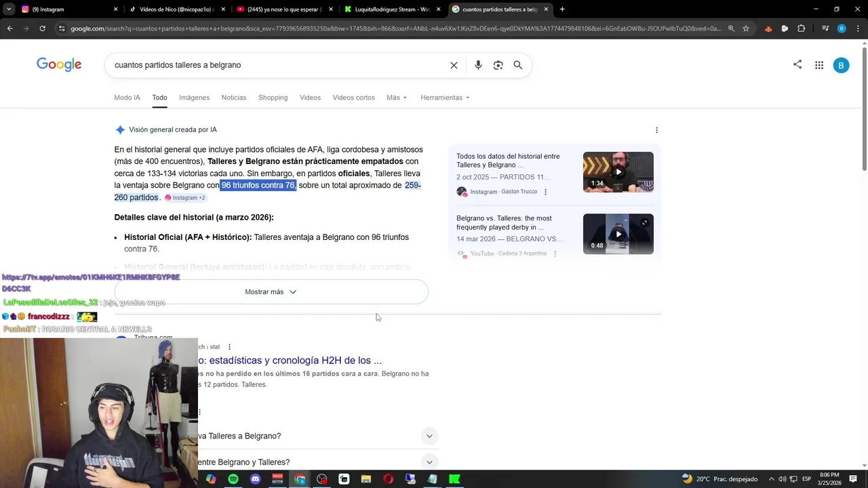This screenshot has width=868, height=488.
Task: Reload the current Google page
Action: pyautogui.click(x=42, y=28)
